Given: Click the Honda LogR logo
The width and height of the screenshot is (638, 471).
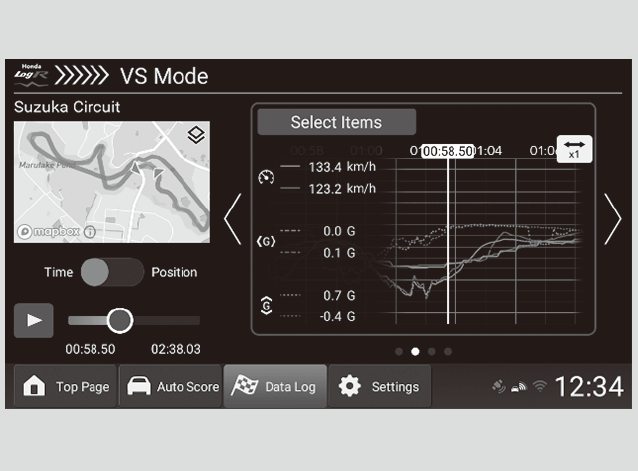Looking at the screenshot, I should [32, 76].
